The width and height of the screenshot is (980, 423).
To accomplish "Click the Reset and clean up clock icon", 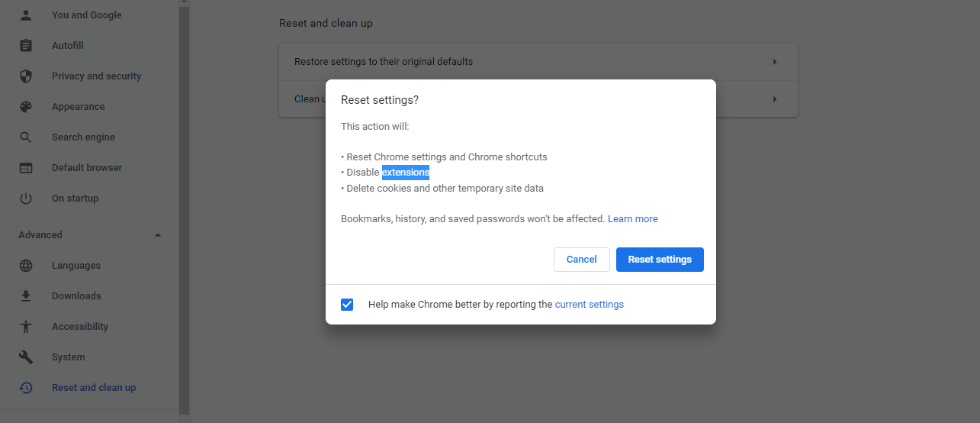I will (x=26, y=388).
